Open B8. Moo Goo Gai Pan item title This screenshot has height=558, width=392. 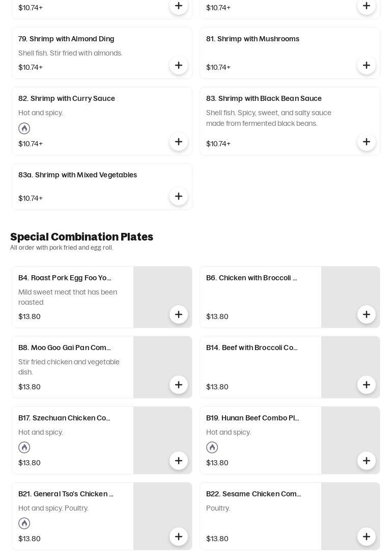tap(65, 348)
